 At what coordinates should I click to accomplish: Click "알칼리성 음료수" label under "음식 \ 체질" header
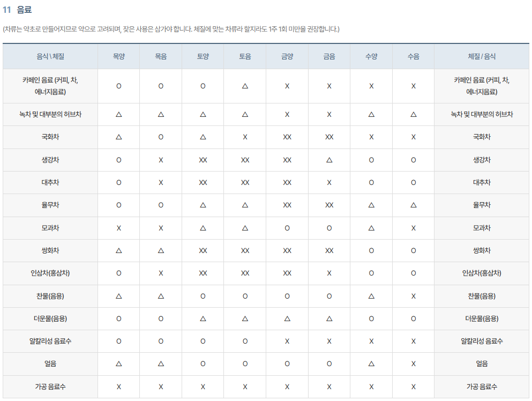50,341
